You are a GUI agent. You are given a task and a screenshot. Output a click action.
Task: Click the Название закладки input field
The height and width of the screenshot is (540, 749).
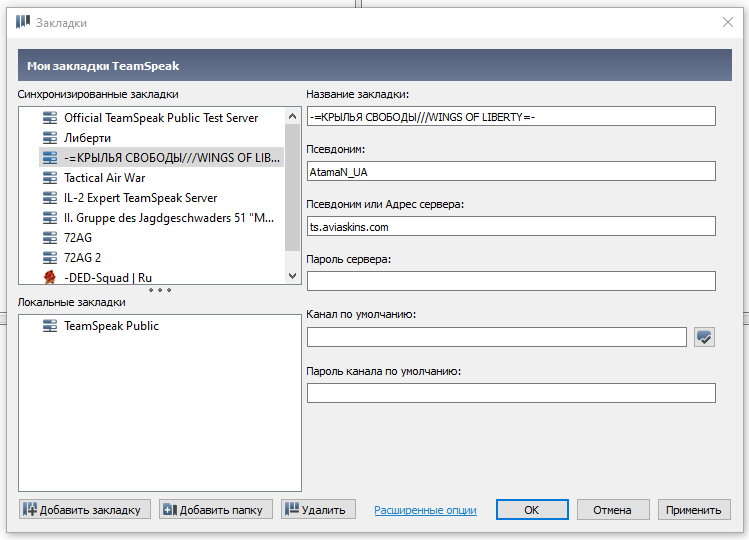point(511,116)
